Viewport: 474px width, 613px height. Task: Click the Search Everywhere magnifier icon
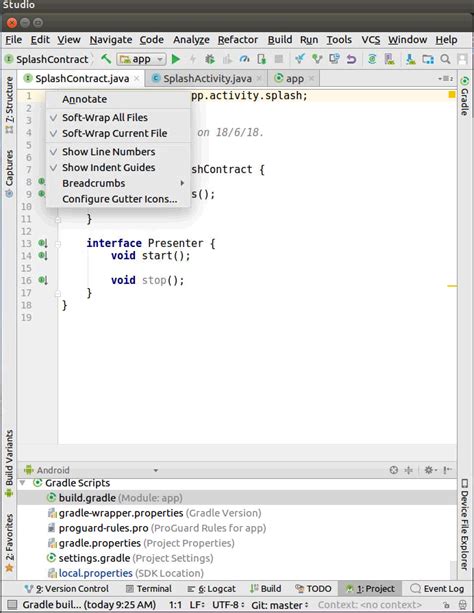pyautogui.click(x=445, y=59)
